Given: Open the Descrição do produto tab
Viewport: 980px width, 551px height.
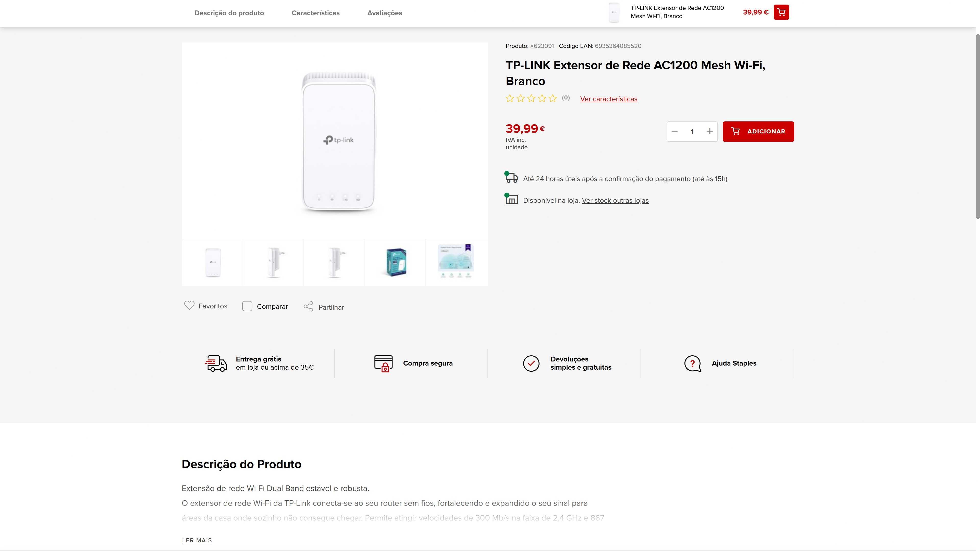Looking at the screenshot, I should 229,13.
